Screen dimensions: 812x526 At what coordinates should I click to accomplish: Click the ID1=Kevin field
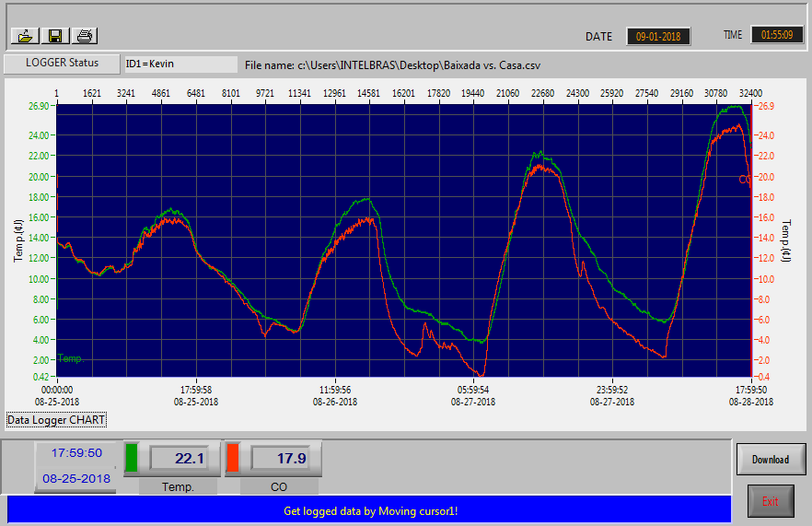(x=180, y=64)
